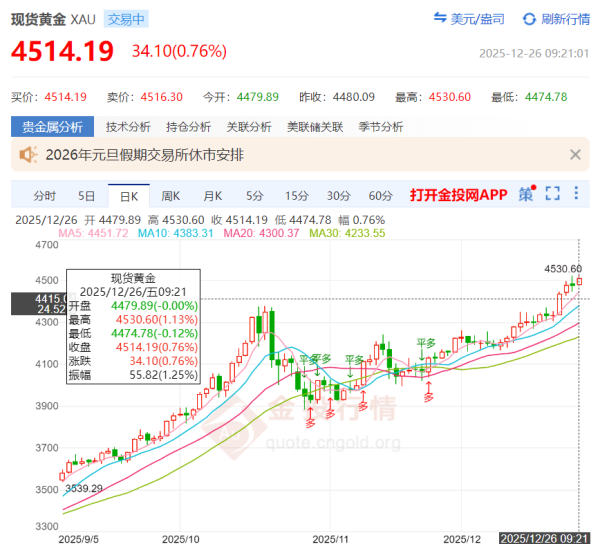Open the three-dot chart menu
Viewport: 600px width, 544px height.
pos(576,193)
